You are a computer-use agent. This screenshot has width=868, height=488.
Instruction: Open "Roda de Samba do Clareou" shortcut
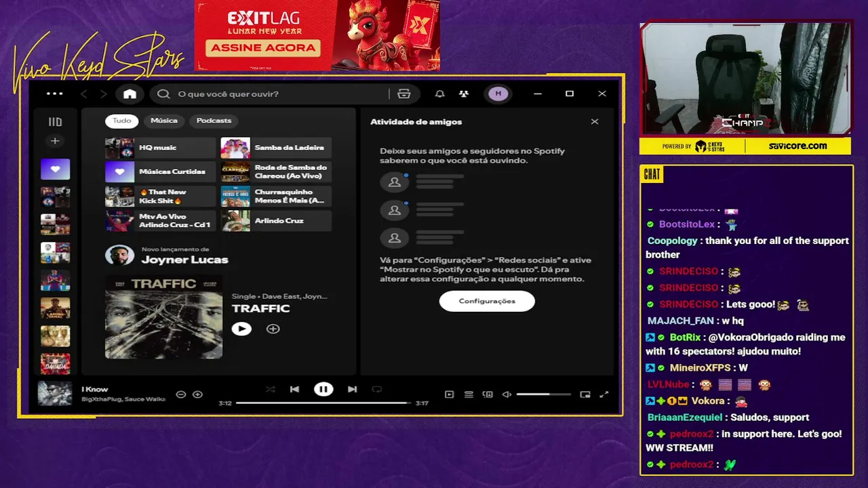(x=277, y=172)
